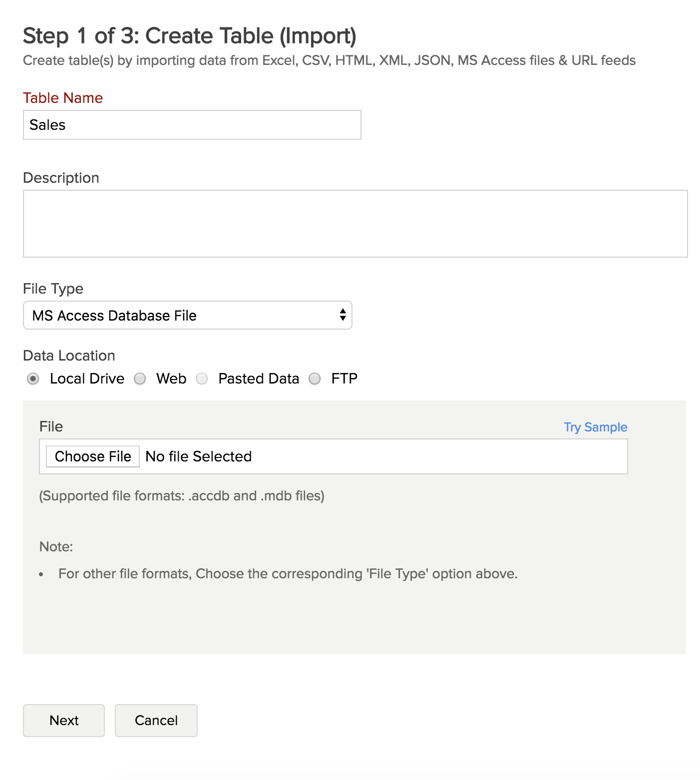Select the Local Drive radio button
The height and width of the screenshot is (780, 700).
coord(33,379)
